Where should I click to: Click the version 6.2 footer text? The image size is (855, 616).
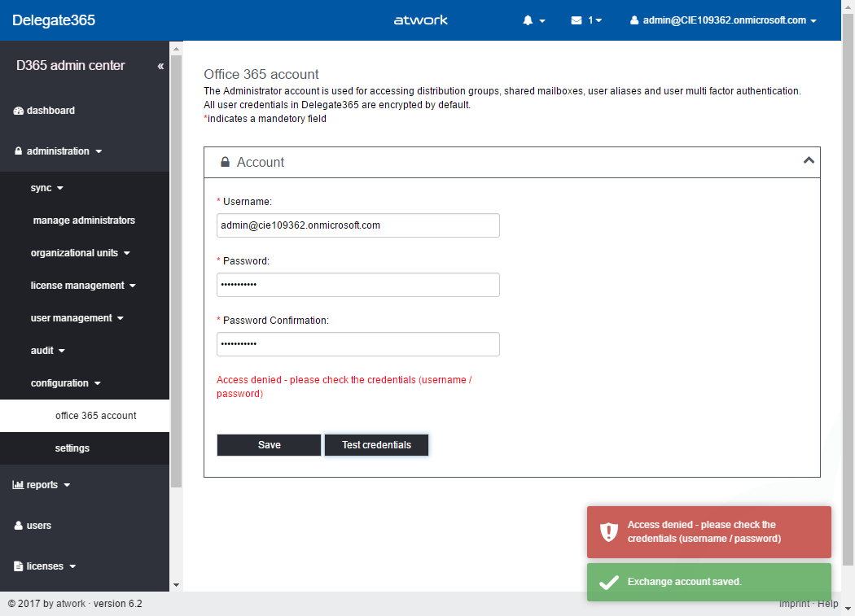tap(118, 604)
